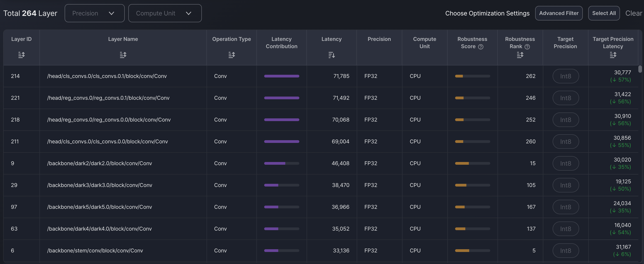Sort by Layer Name icon
644x264 pixels.
pos(123,55)
